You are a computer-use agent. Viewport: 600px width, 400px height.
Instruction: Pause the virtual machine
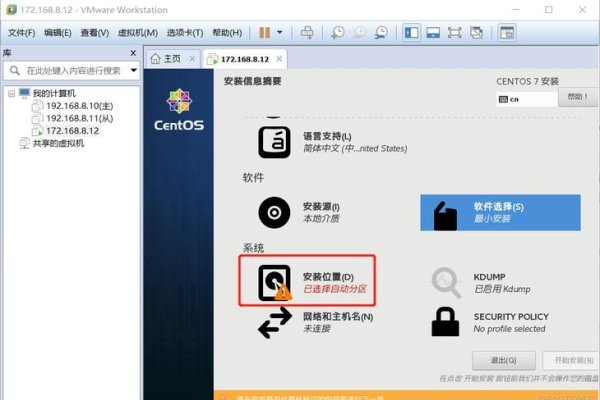264,33
